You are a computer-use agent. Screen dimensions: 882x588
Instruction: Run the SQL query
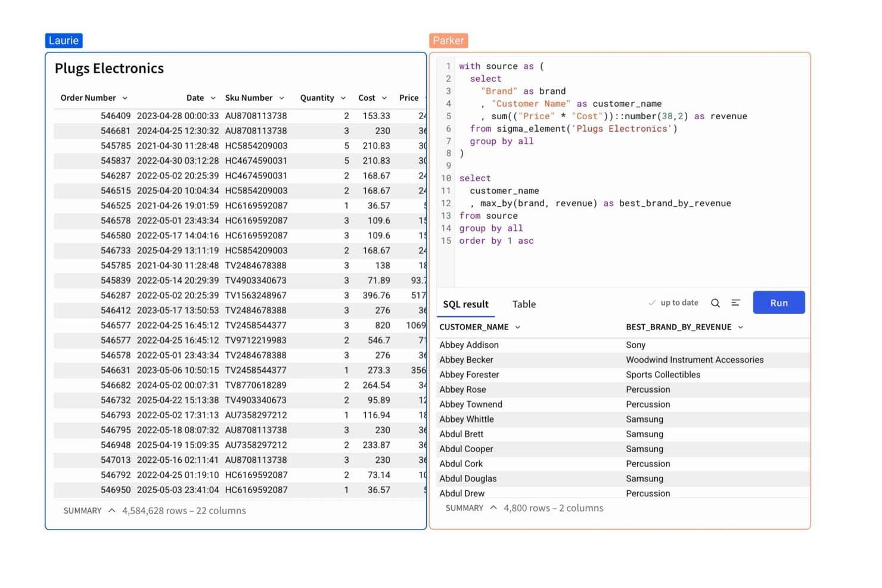[x=779, y=303]
